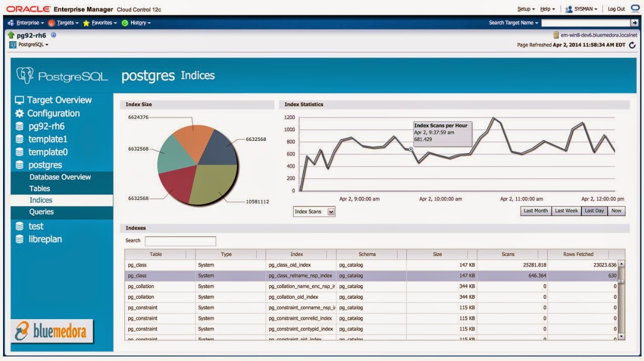
Task: Open Database Overview submenu item
Action: click(60, 177)
